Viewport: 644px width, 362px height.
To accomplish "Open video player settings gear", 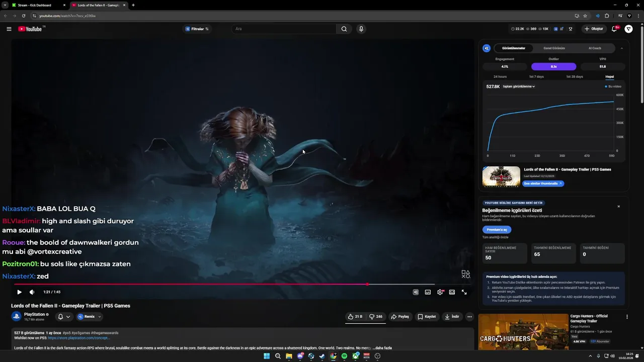I will [440, 292].
